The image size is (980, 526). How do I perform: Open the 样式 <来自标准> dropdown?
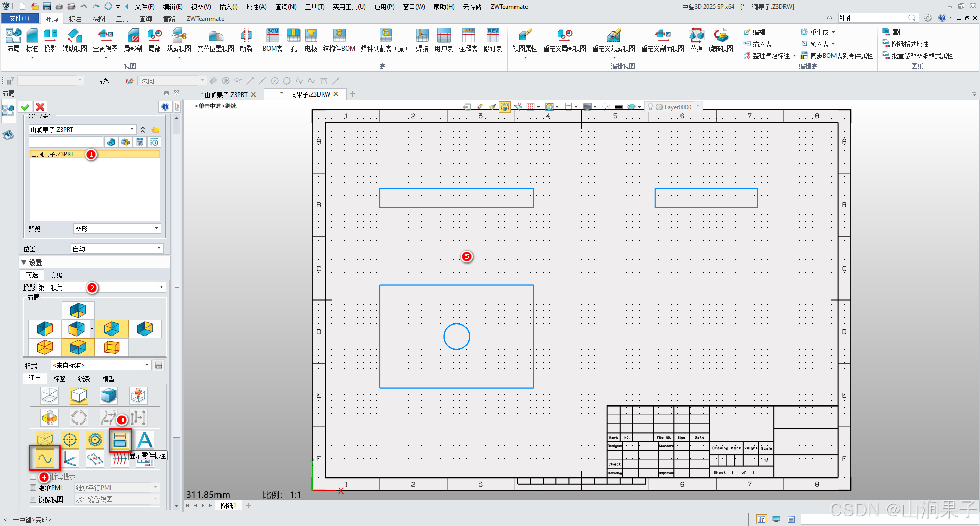pyautogui.click(x=101, y=365)
